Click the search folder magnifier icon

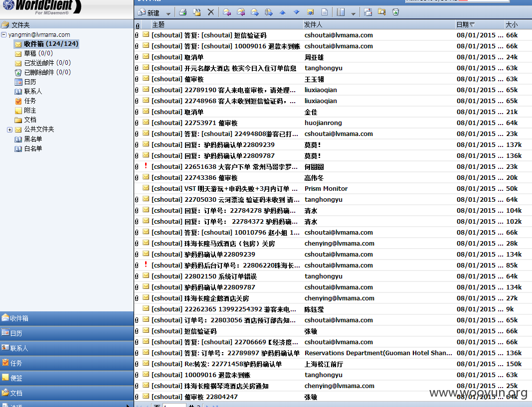coord(382,12)
